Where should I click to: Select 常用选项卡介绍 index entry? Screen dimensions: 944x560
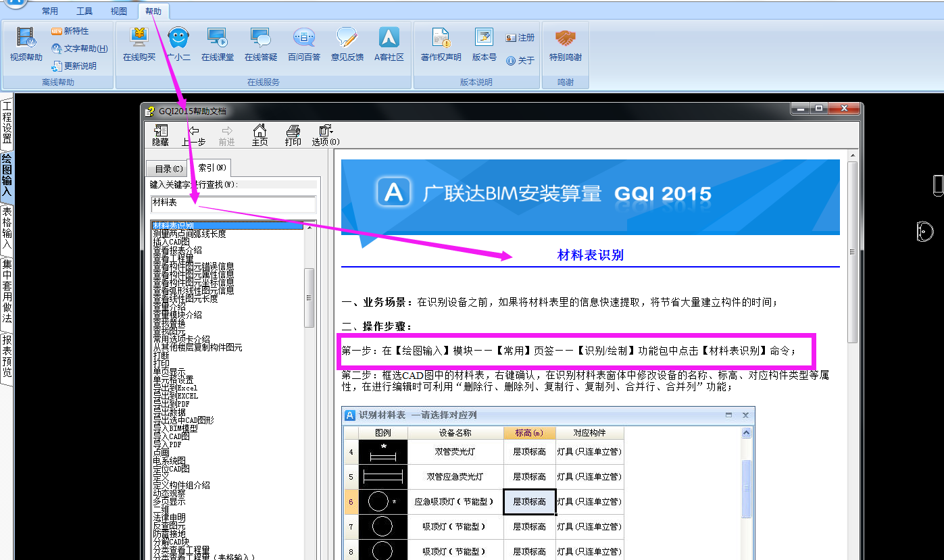[181, 339]
